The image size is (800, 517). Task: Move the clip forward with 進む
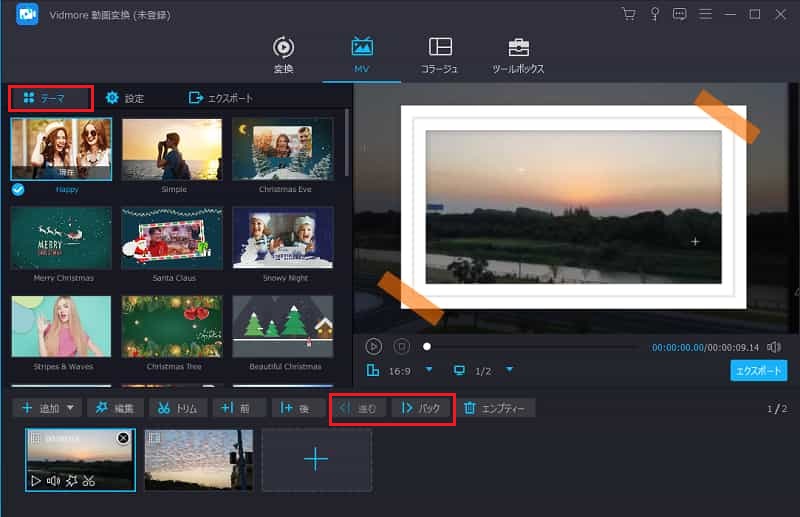point(359,408)
